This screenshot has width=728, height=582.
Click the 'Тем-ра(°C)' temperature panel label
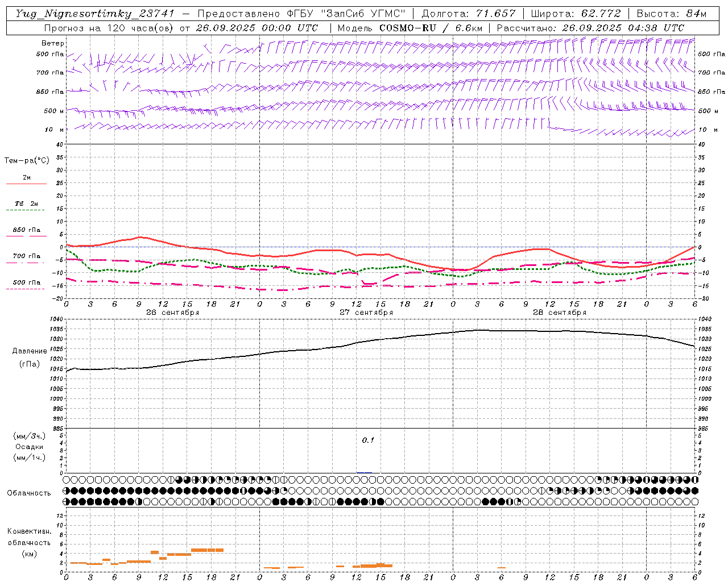(27, 161)
